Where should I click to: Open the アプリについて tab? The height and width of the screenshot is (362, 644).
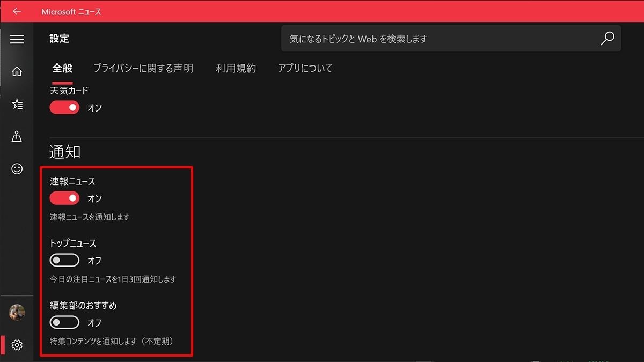click(x=305, y=68)
